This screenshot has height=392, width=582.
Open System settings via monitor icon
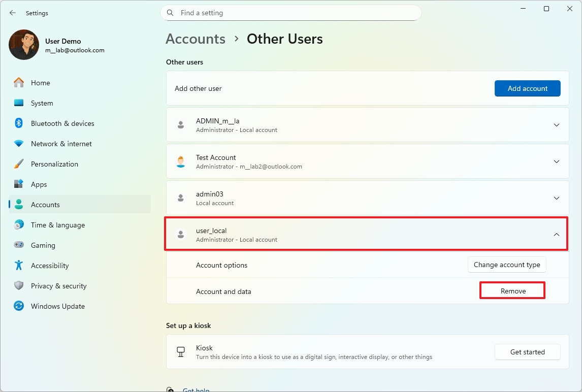pyautogui.click(x=19, y=103)
